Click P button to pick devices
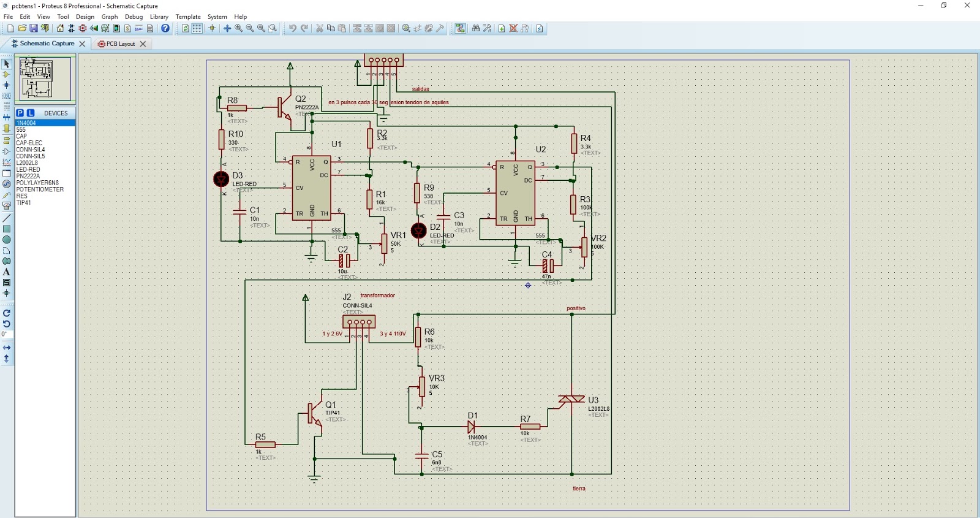This screenshot has height=518, width=980. (20, 113)
